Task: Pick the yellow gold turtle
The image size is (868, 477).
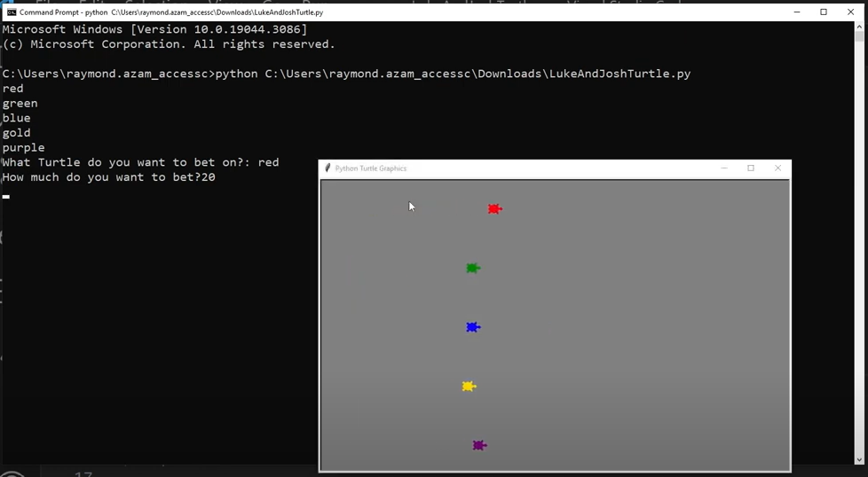Action: [x=469, y=387]
